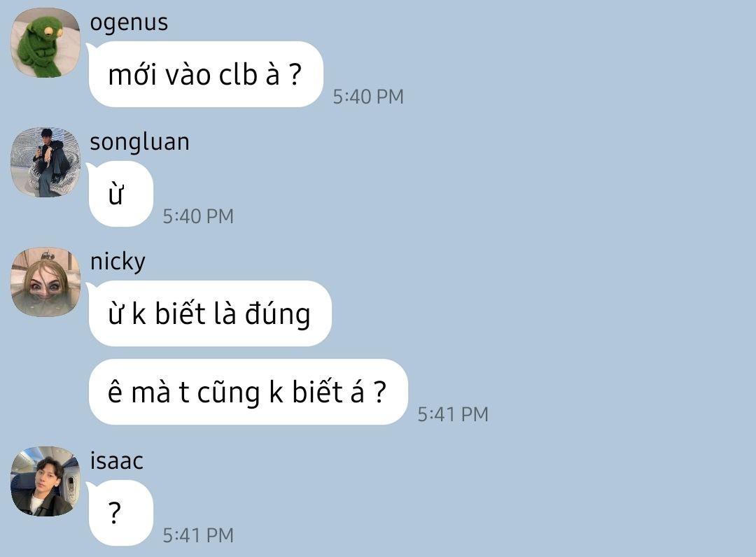Image resolution: width=756 pixels, height=557 pixels.
Task: Click the word 'clb' in ogenus's message
Action: coord(238,75)
